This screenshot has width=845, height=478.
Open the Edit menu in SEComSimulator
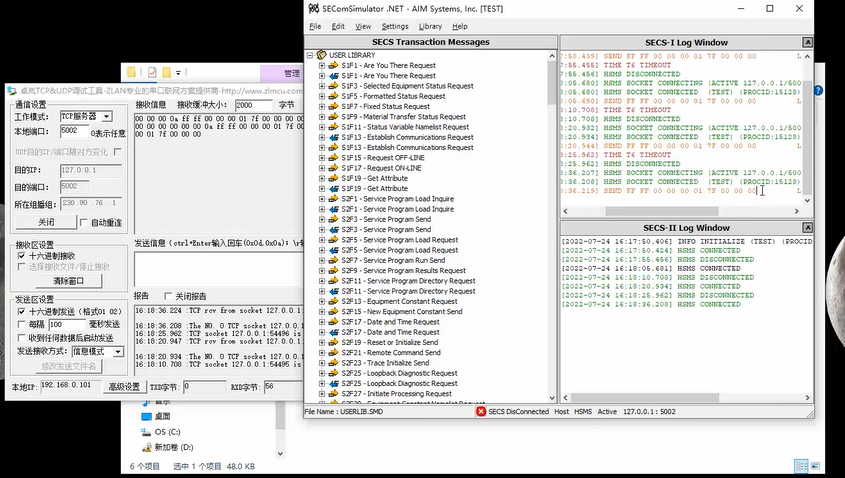(338, 26)
